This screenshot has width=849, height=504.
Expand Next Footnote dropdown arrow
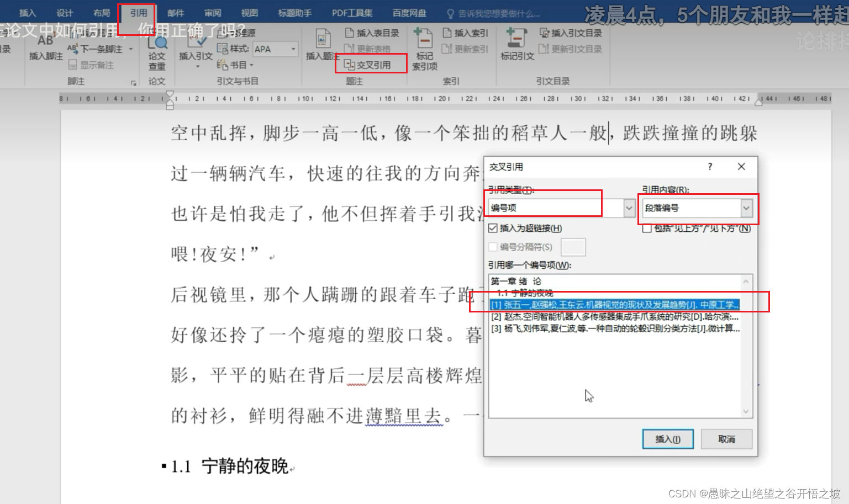131,49
